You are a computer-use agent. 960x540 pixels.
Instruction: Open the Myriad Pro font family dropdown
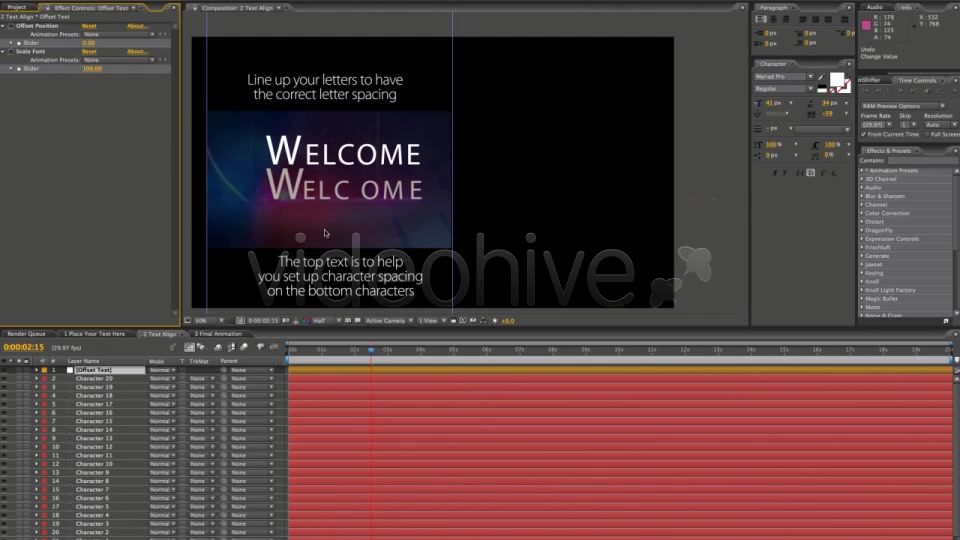pos(783,77)
